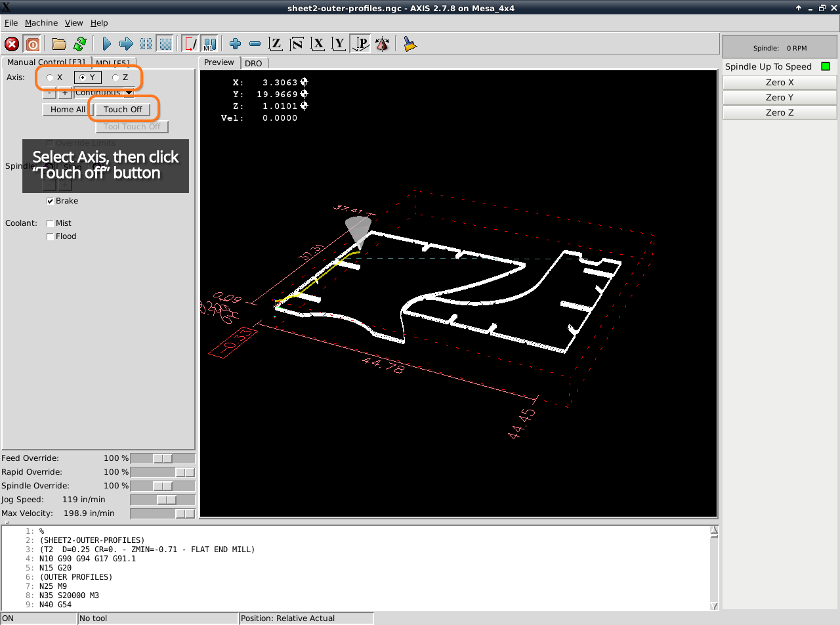Open the Machine menu
The width and height of the screenshot is (840, 625).
point(41,22)
